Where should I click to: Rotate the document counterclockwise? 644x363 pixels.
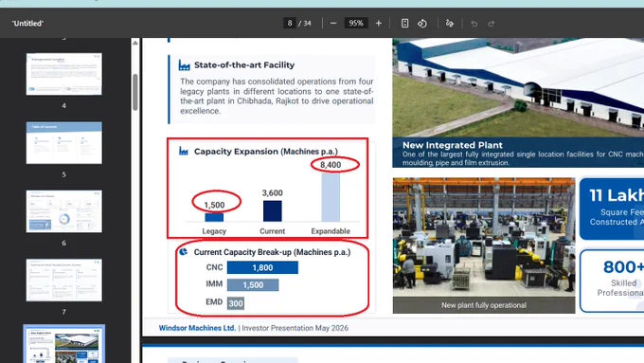pyautogui.click(x=422, y=24)
